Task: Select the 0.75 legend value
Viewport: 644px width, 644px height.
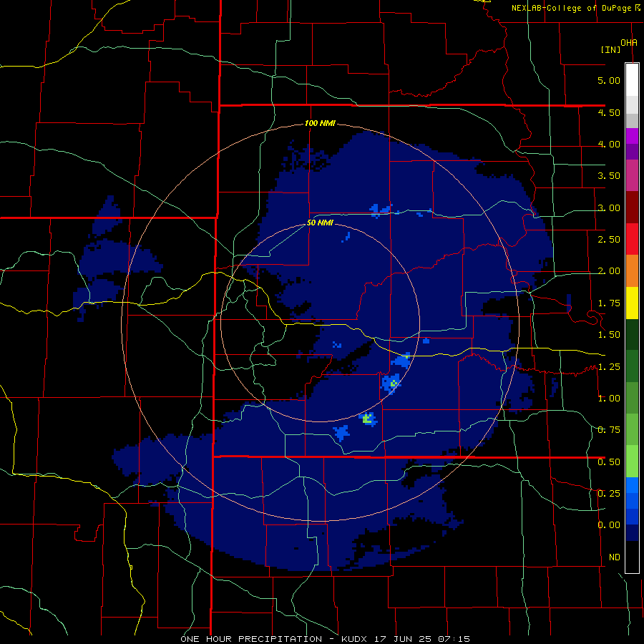Action: [x=609, y=430]
